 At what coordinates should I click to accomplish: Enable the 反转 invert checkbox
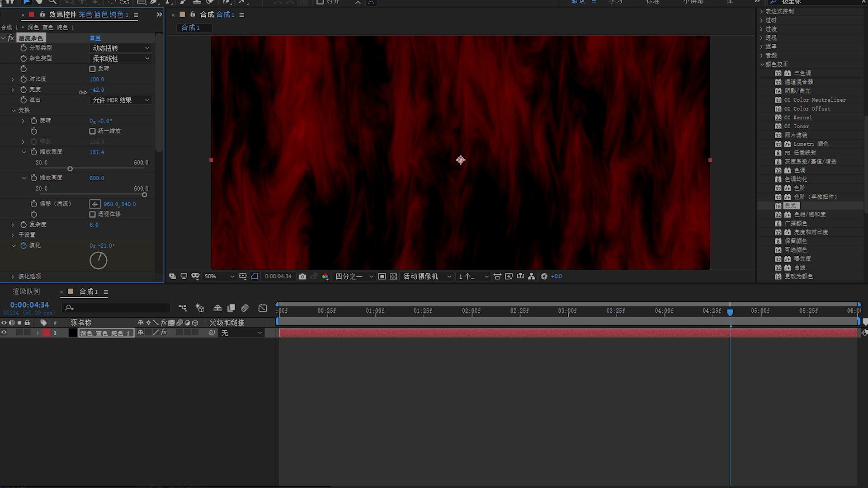[x=93, y=69]
